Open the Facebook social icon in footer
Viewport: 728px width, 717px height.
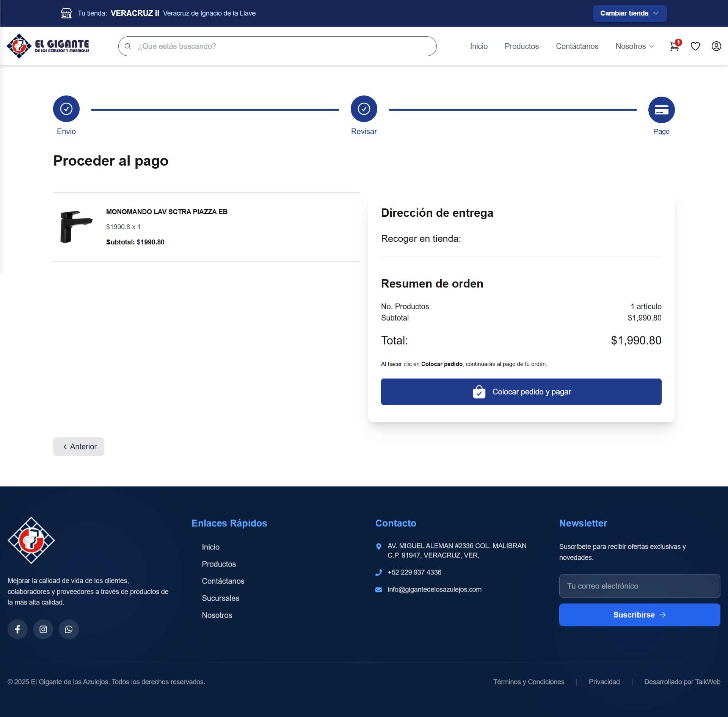(x=17, y=629)
